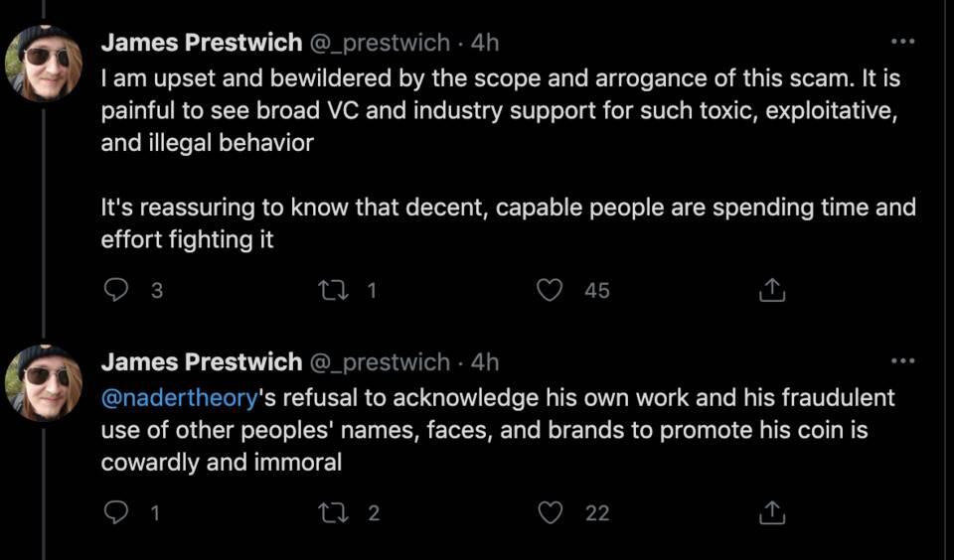Screen dimensions: 954x560
Task: Share the tweet mentioning @nadertheory
Action: click(x=772, y=512)
